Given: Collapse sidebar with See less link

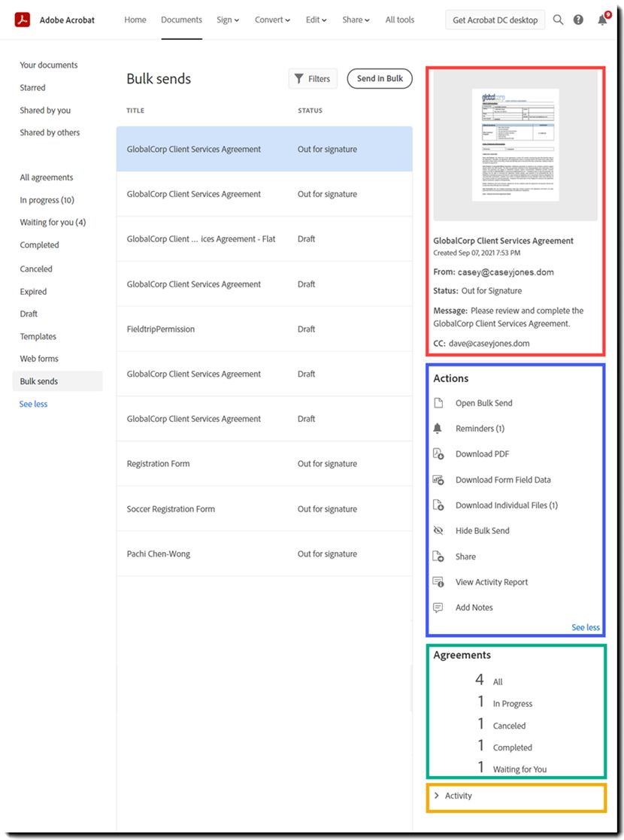Looking at the screenshot, I should [x=33, y=404].
